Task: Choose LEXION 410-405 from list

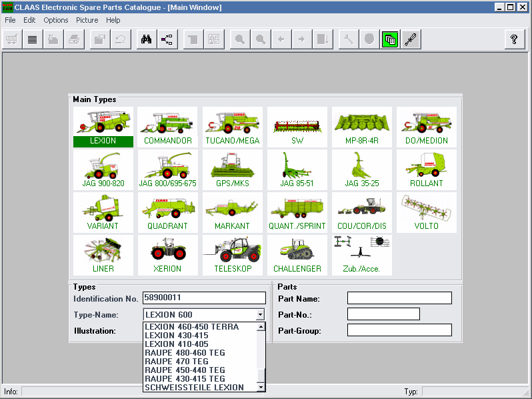Action: 200,344
